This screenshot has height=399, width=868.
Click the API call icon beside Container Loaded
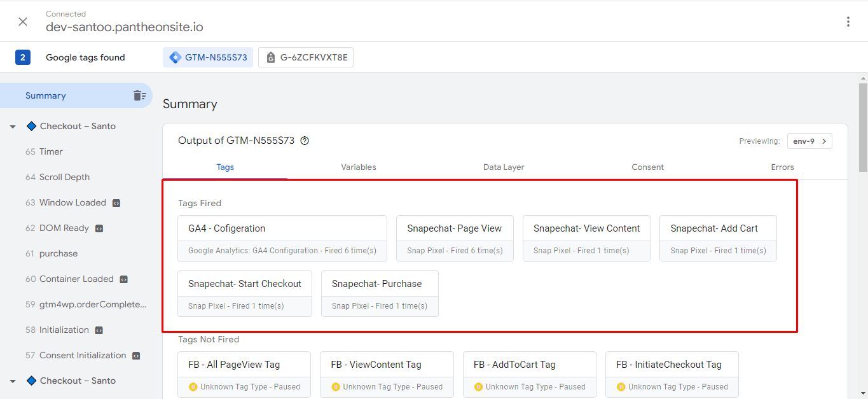[124, 279]
